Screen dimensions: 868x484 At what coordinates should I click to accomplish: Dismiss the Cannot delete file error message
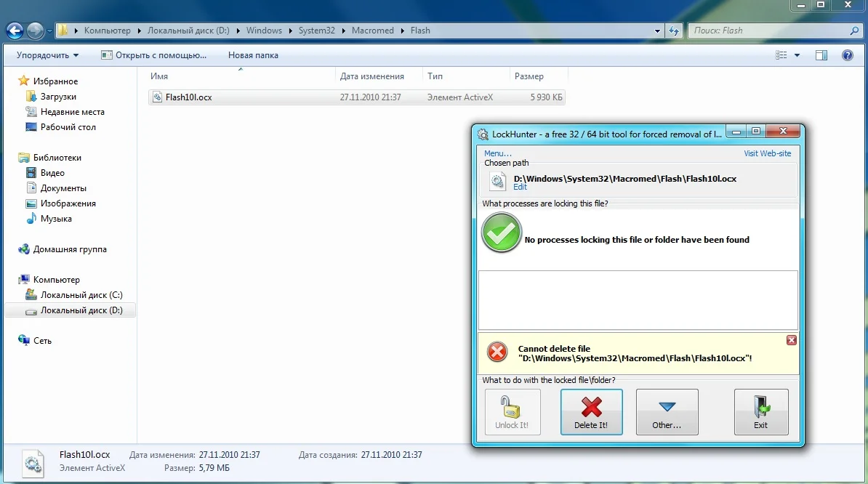(791, 340)
